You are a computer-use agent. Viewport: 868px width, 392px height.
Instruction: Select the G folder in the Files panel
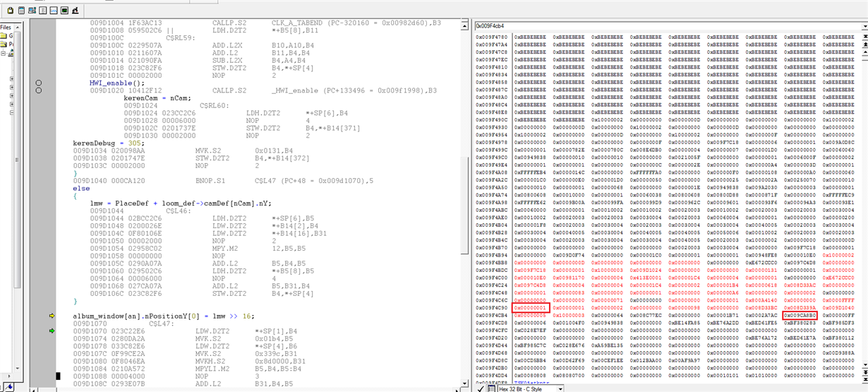click(6, 36)
